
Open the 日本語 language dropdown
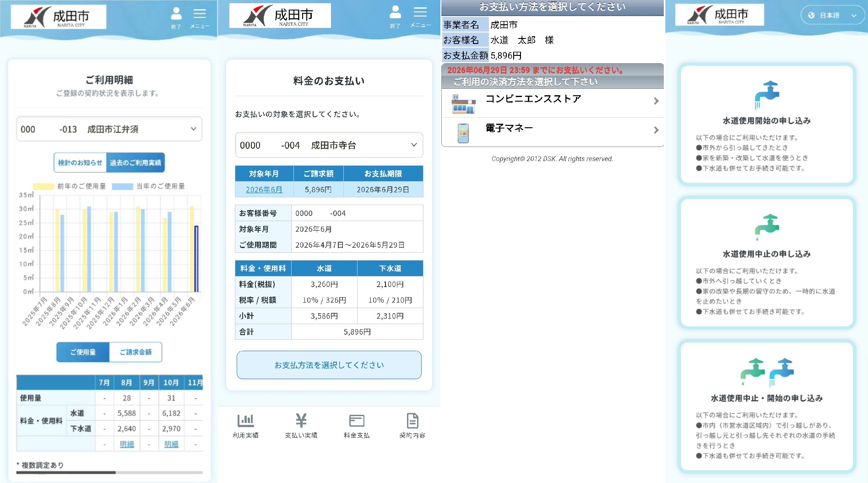pos(832,15)
